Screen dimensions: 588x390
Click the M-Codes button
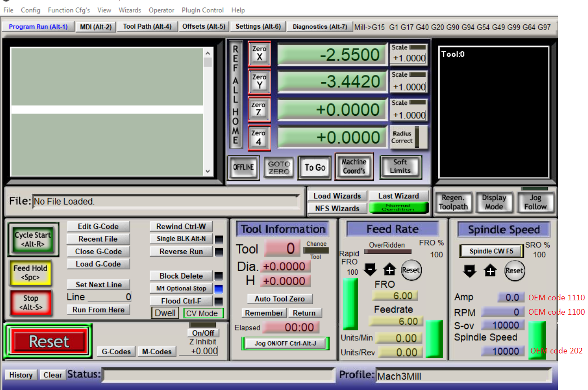pyautogui.click(x=157, y=351)
